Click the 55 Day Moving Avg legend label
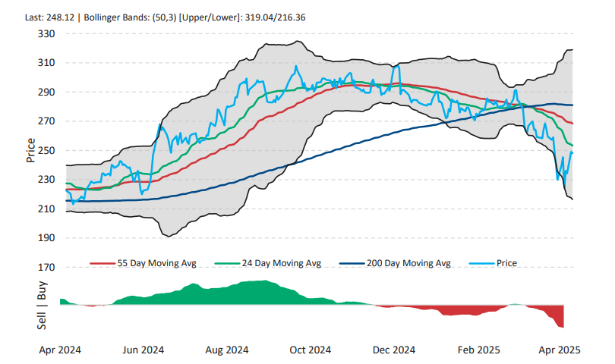Screen dimensions: 615x364 pos(156,263)
